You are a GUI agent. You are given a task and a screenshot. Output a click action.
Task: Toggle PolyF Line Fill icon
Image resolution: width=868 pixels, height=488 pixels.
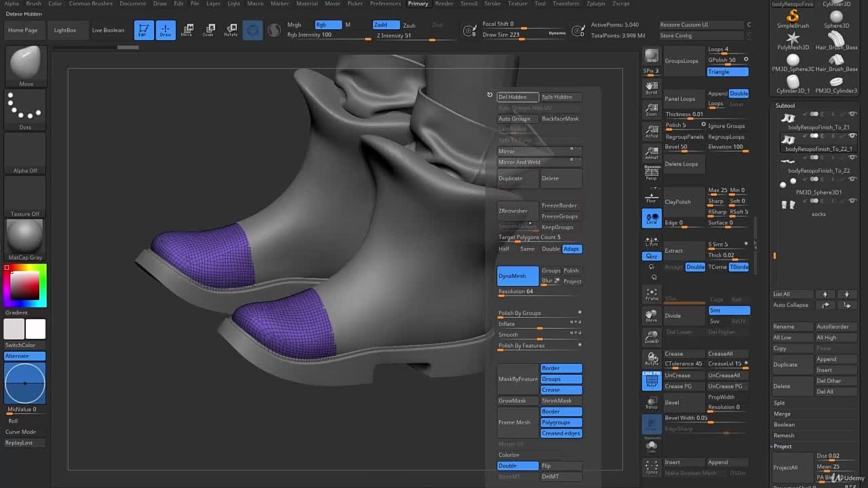pyautogui.click(x=652, y=381)
